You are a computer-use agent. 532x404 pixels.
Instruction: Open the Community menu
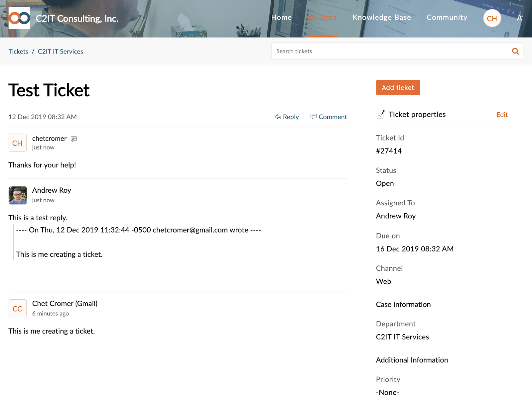447,17
